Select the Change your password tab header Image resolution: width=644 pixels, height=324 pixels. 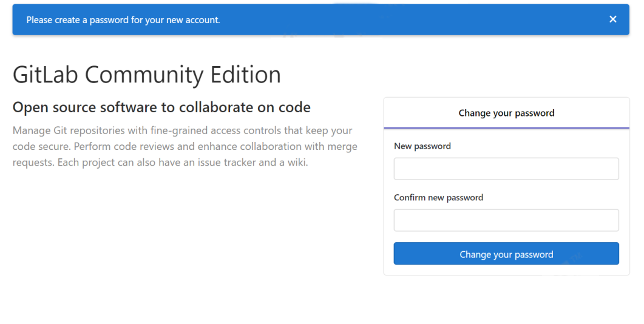pos(506,113)
